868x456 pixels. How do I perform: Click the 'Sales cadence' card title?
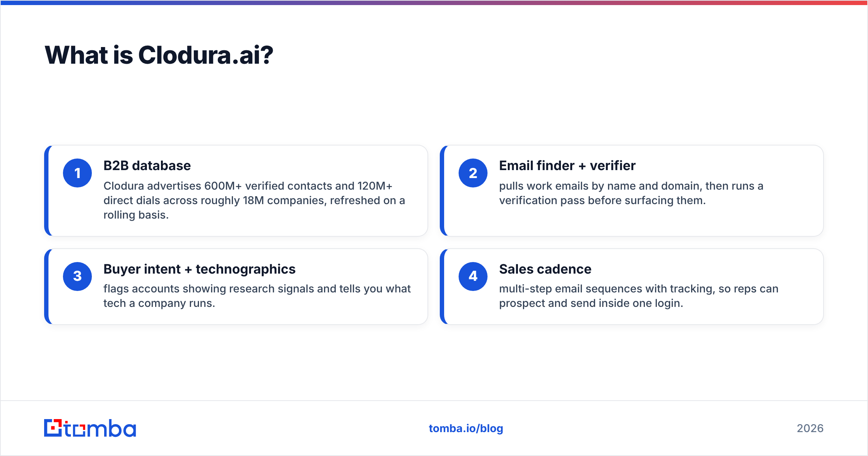point(545,269)
